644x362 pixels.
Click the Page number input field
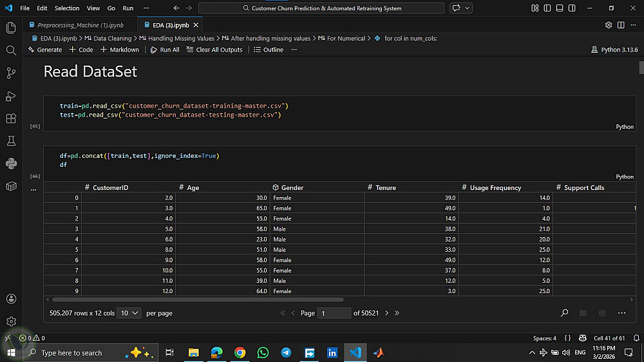click(x=334, y=313)
